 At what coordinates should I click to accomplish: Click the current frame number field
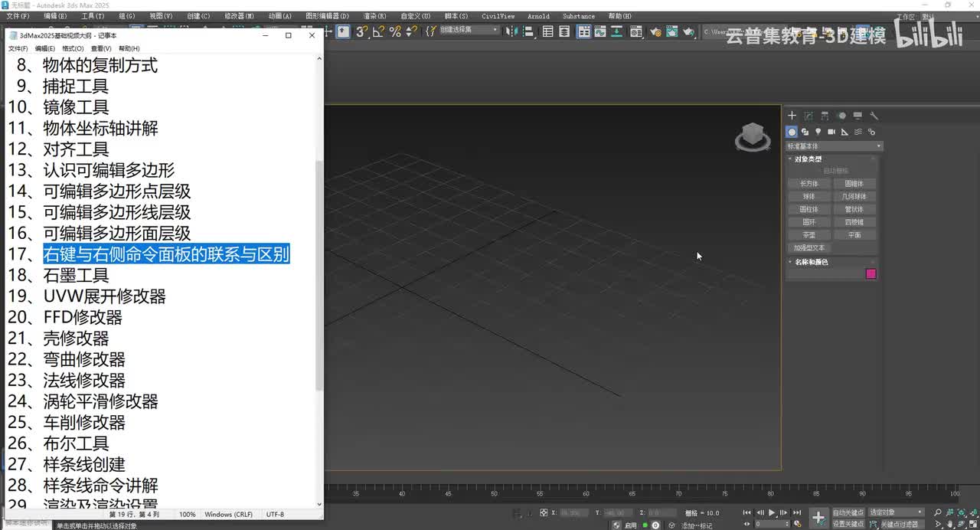(x=770, y=524)
